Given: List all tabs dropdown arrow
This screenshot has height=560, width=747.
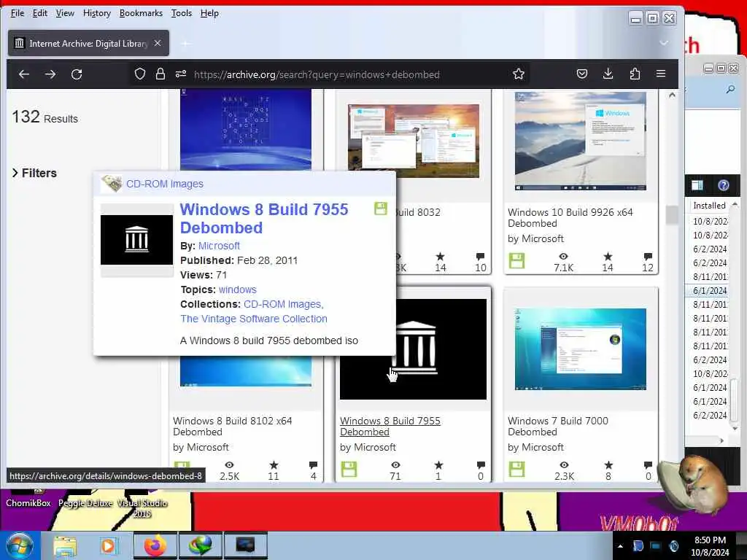Looking at the screenshot, I should pos(664,43).
